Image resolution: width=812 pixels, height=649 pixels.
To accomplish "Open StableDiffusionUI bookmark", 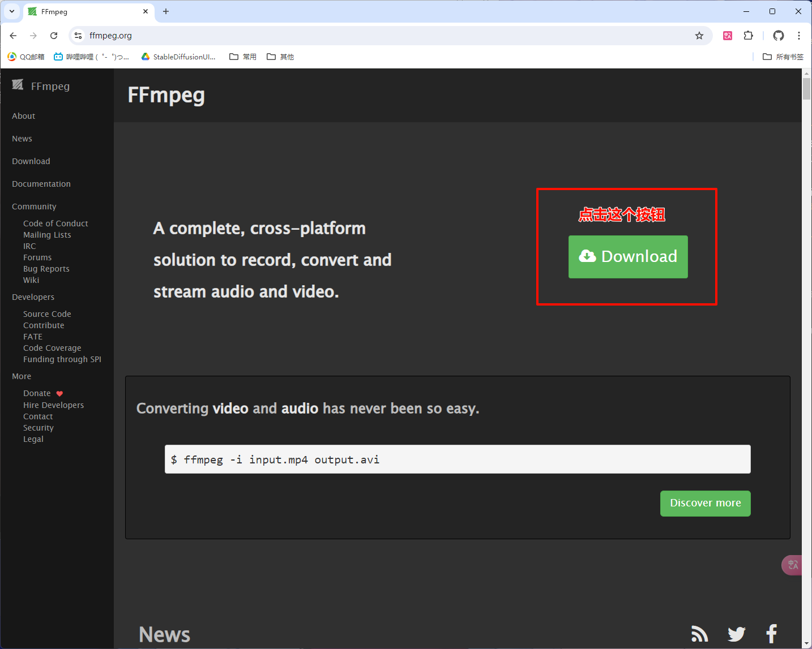I will [178, 57].
